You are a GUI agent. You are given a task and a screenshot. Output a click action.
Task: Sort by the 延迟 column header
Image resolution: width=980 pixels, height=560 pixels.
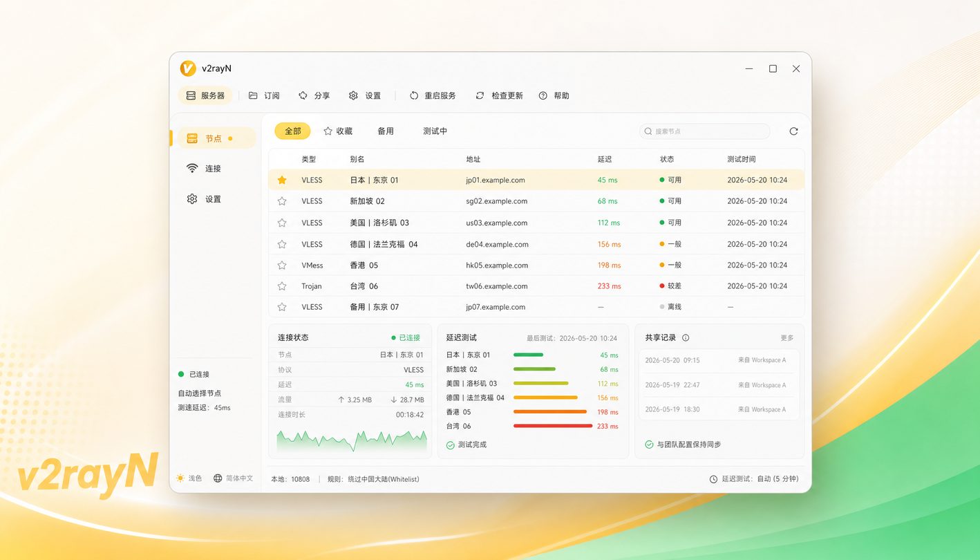(x=605, y=159)
